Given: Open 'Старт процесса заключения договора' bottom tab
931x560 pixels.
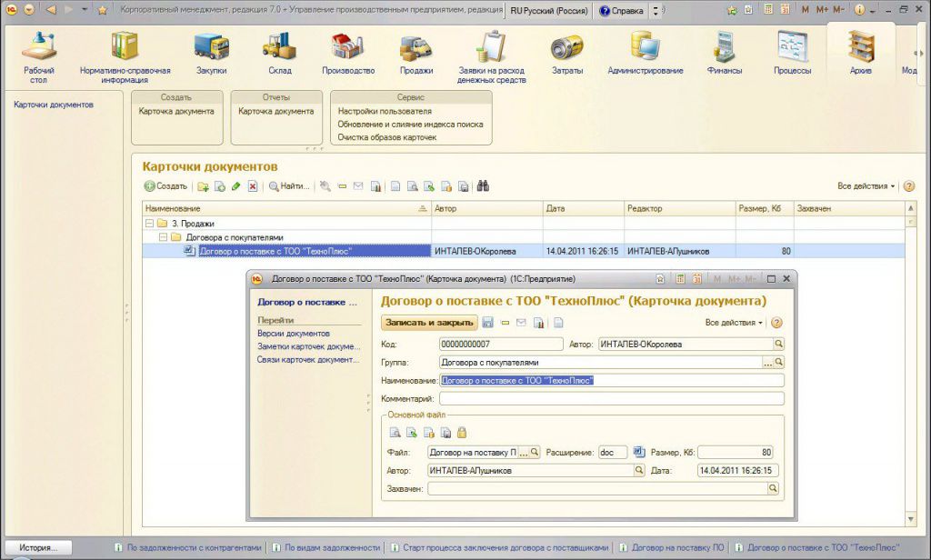Looking at the screenshot, I should (x=501, y=547).
